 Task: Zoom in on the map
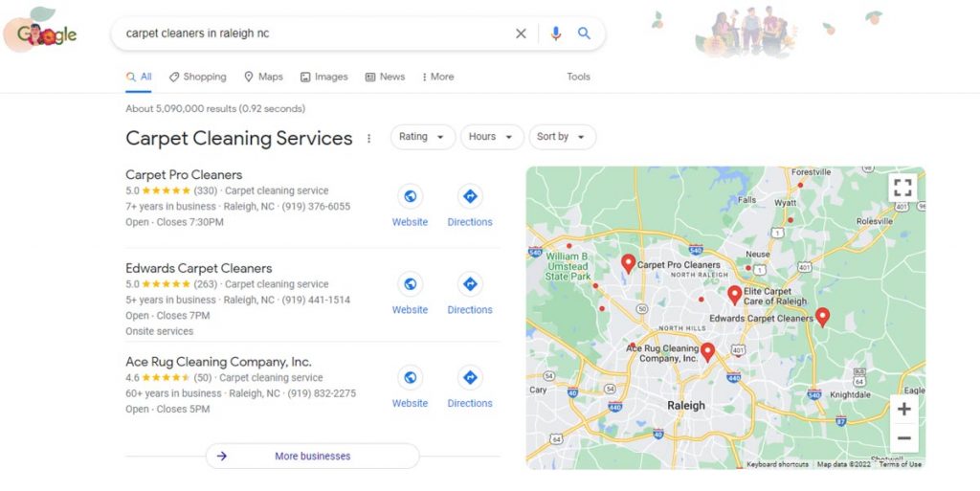coord(903,410)
